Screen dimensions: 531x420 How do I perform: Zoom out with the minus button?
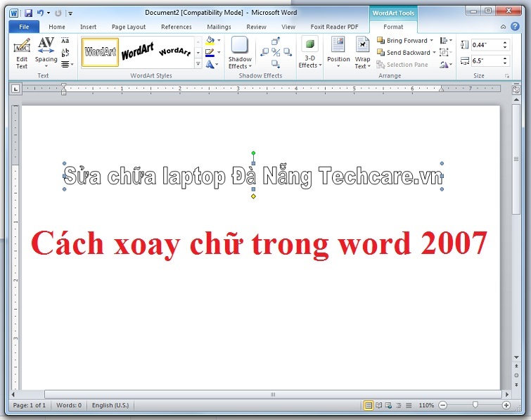[x=442, y=405]
